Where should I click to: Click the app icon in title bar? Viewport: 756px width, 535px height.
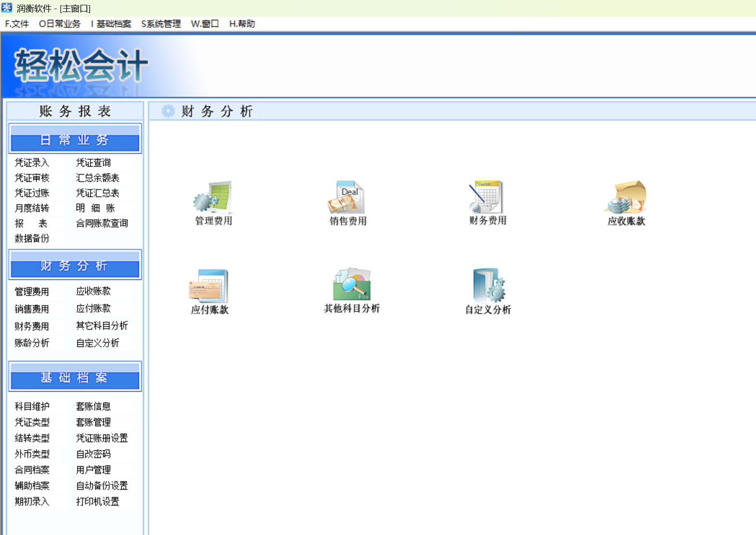[x=7, y=8]
